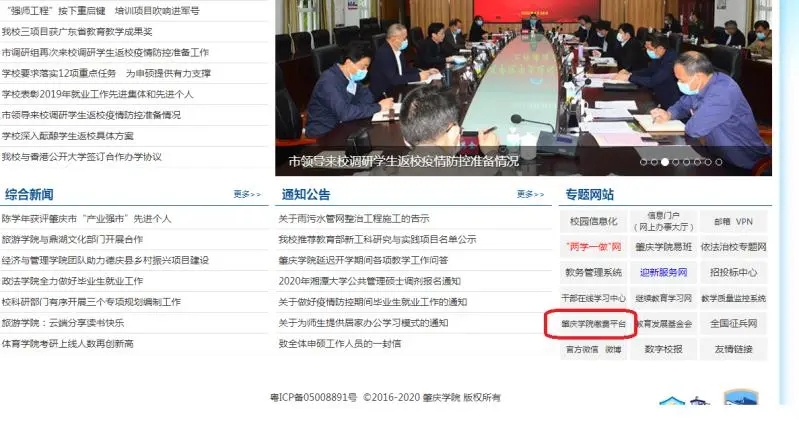Open news 陈学年获评肇庆市"产业强市"先进个人

[87, 218]
